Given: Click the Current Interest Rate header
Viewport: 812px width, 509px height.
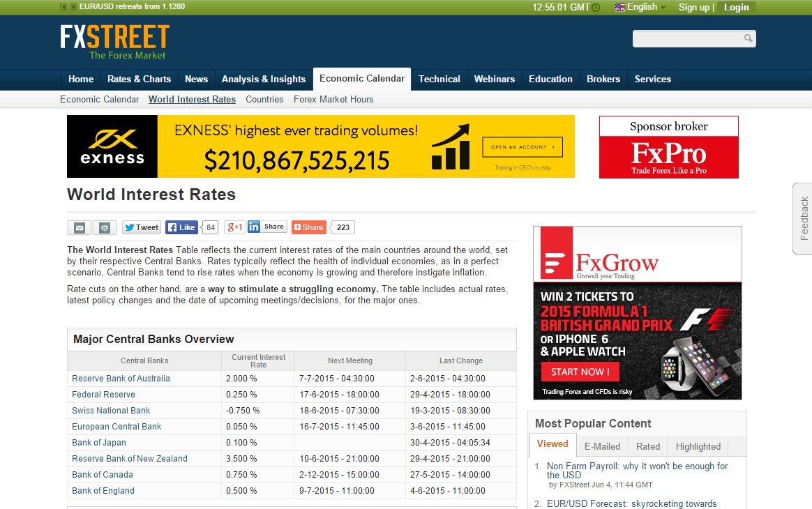Looking at the screenshot, I should tap(258, 361).
